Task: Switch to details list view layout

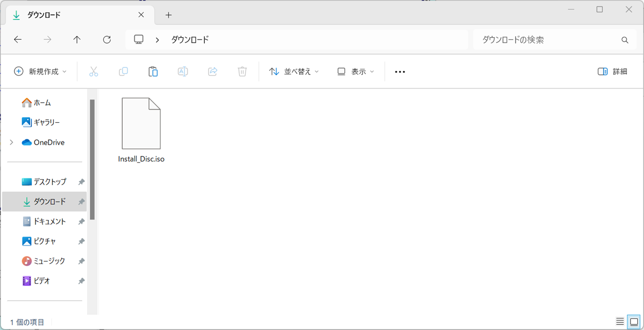Action: click(x=620, y=321)
